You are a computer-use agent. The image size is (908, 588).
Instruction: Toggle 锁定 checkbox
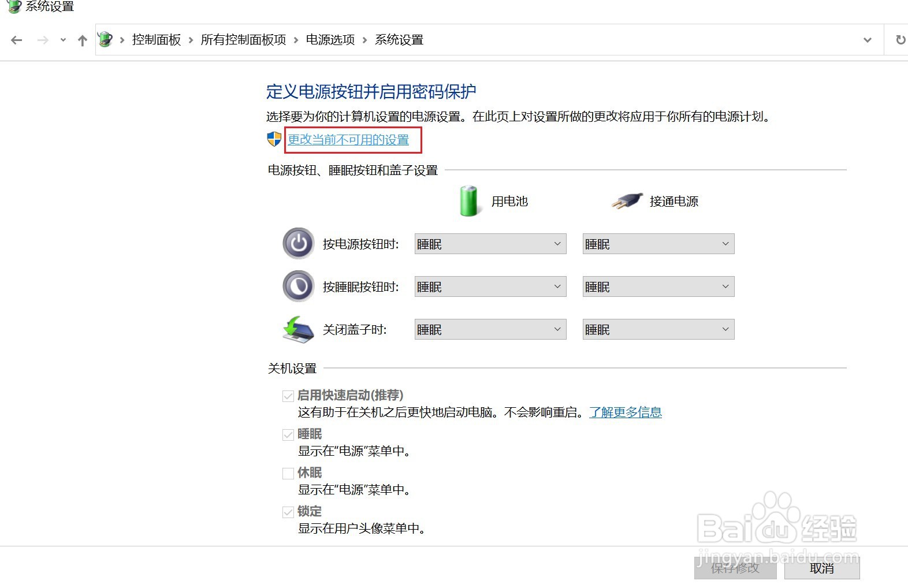coord(288,512)
